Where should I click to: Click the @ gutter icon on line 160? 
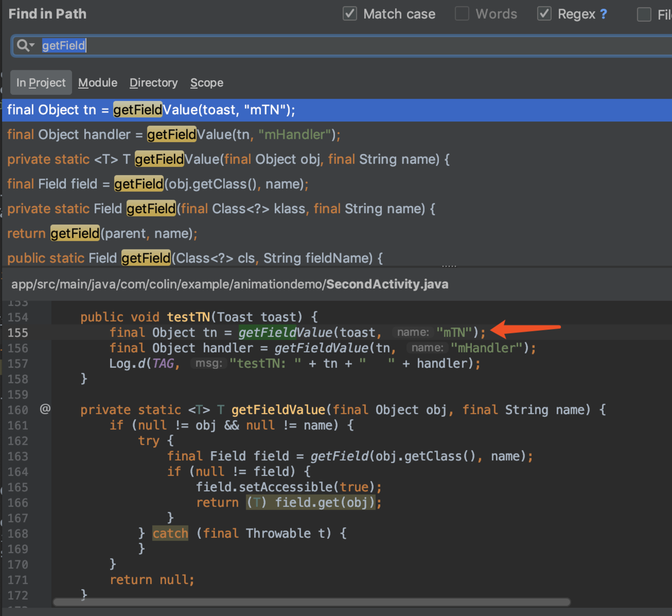(45, 409)
